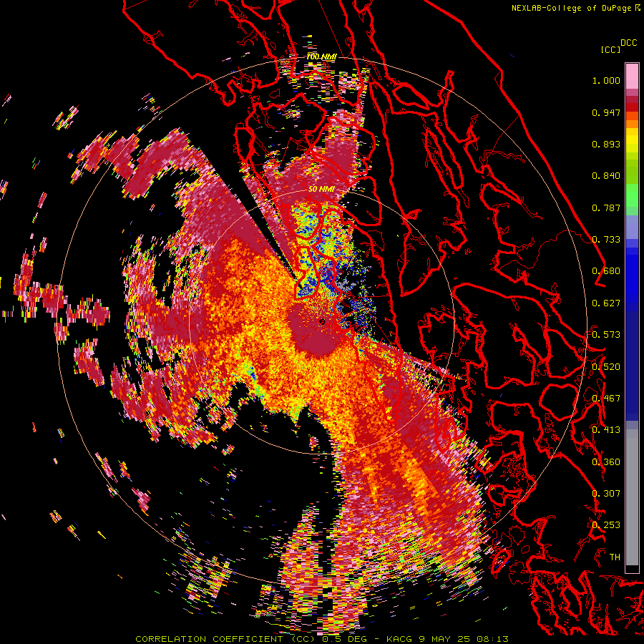
Task: Select the 0.573 scale value
Action: 606,335
